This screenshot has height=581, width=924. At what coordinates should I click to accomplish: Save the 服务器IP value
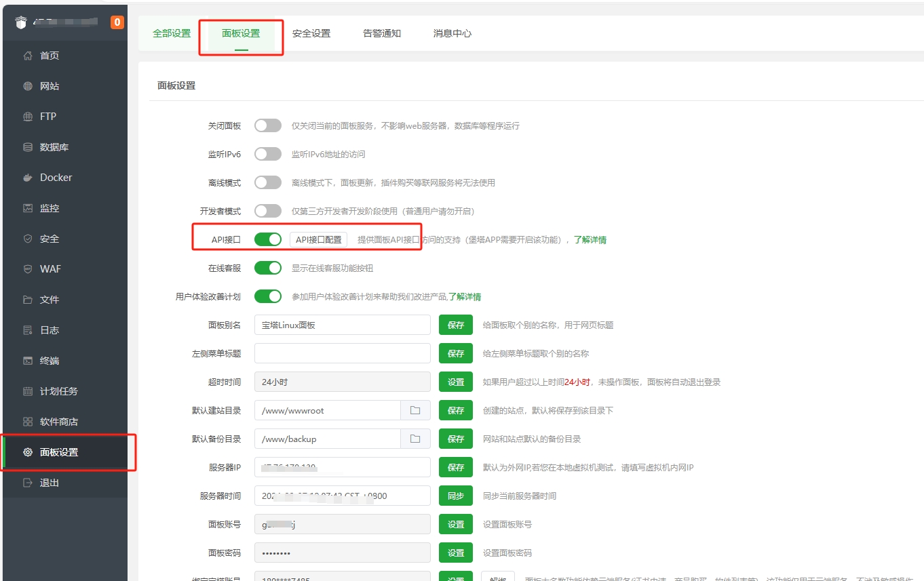(456, 467)
